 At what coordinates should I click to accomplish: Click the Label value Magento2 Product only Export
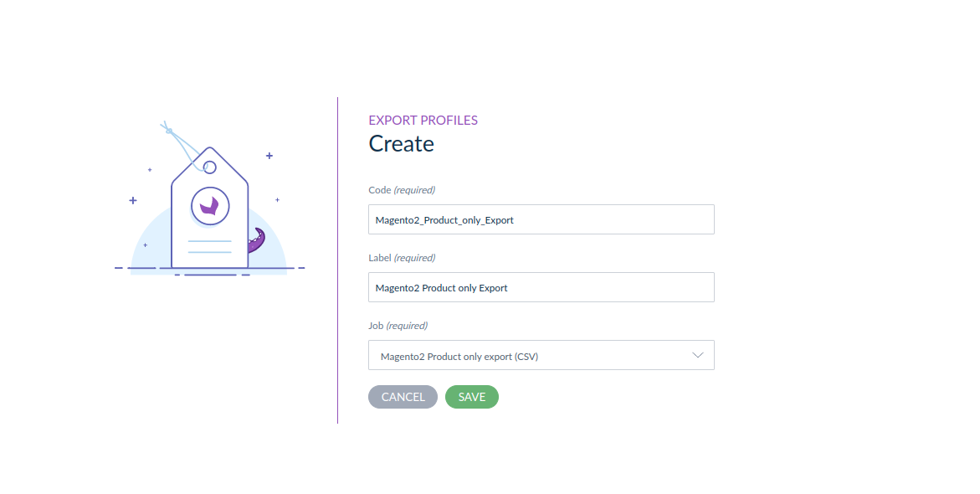point(441,286)
